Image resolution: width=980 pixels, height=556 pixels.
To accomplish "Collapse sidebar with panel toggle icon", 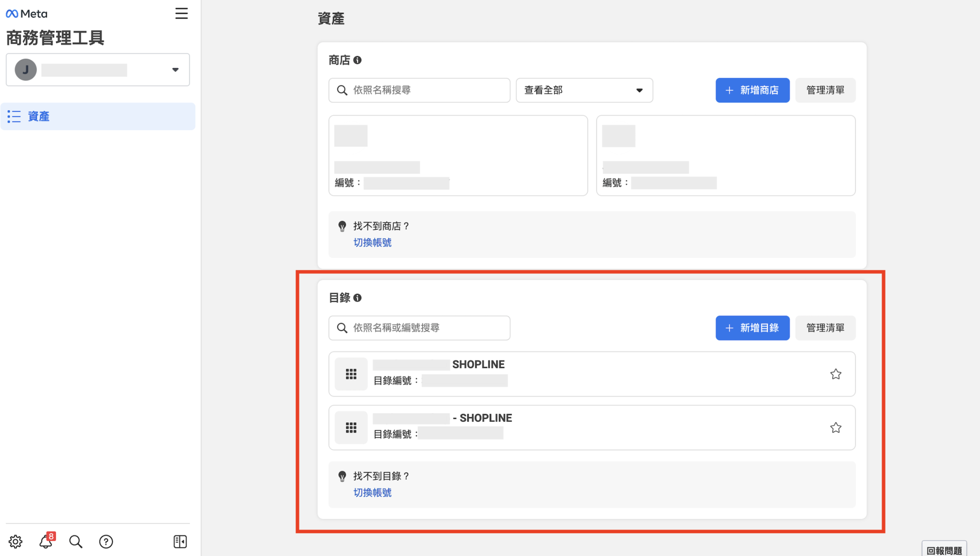I will (180, 541).
